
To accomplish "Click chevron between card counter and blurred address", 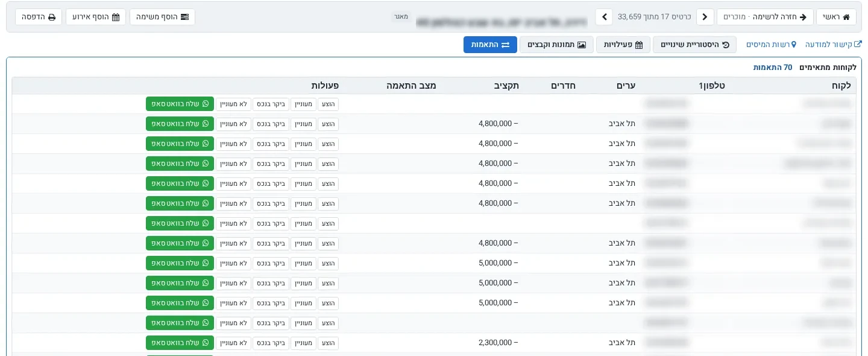I will point(605,17).
